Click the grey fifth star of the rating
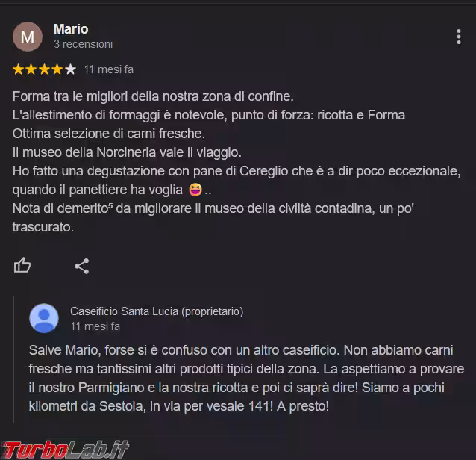The image size is (476, 460). (x=70, y=69)
